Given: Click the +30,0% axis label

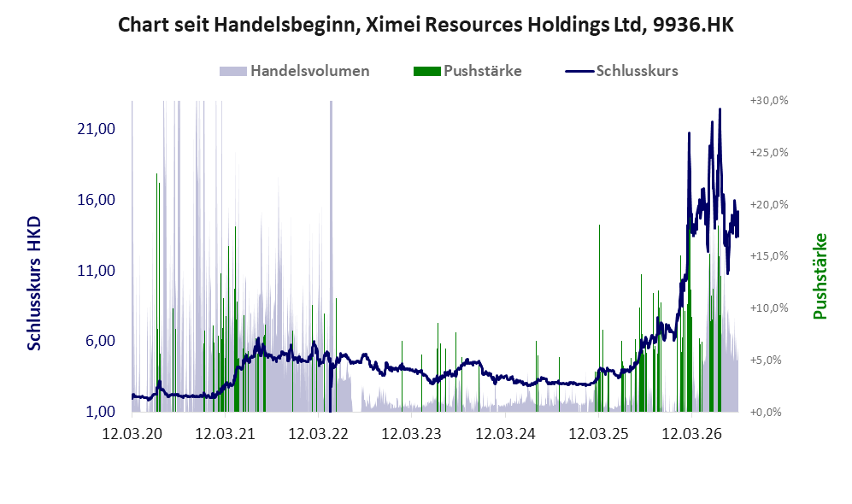Looking at the screenshot, I should point(769,101).
